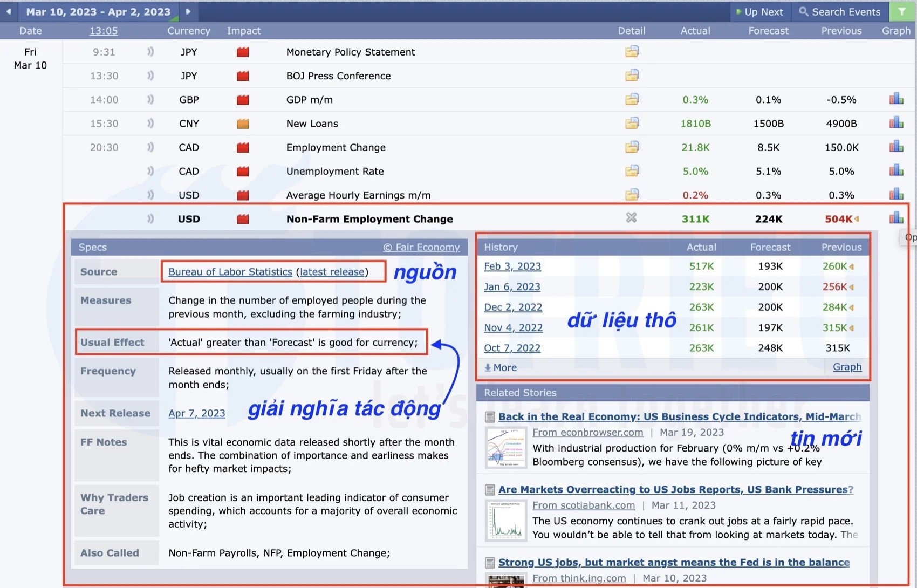Open Bureau of Labor Statistics source link
This screenshot has width=917, height=588.
tap(230, 272)
